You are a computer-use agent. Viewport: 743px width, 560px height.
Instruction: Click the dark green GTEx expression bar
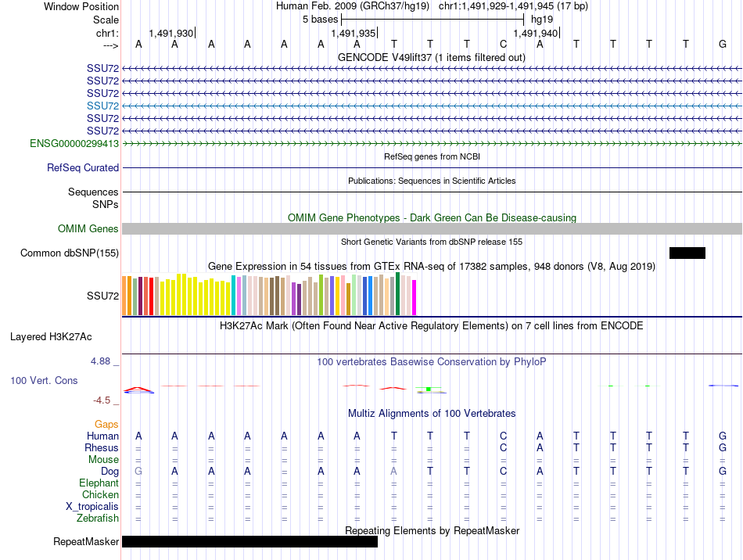(x=398, y=294)
